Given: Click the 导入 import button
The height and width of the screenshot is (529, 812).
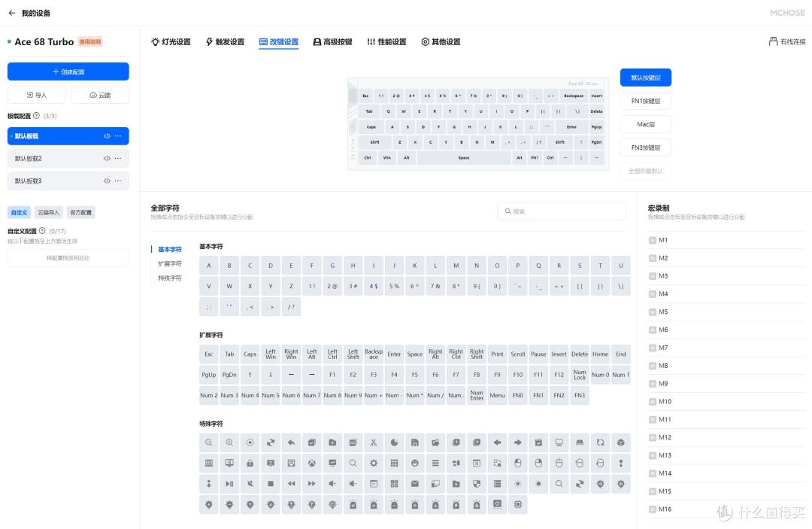Looking at the screenshot, I should [x=37, y=95].
